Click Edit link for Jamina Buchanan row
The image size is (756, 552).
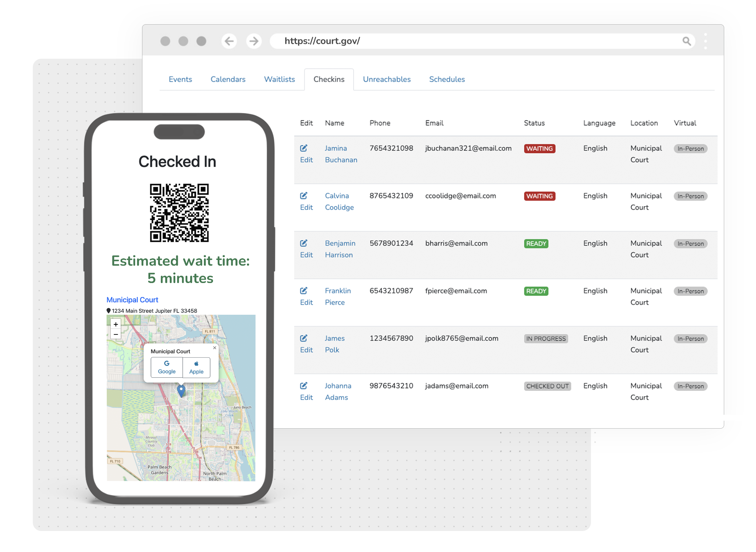[306, 160]
